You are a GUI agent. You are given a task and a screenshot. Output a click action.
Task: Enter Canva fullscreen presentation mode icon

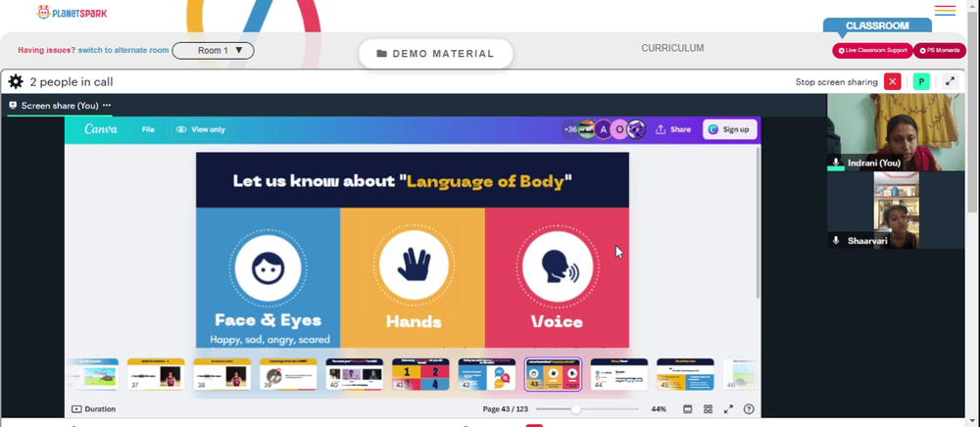tap(728, 409)
